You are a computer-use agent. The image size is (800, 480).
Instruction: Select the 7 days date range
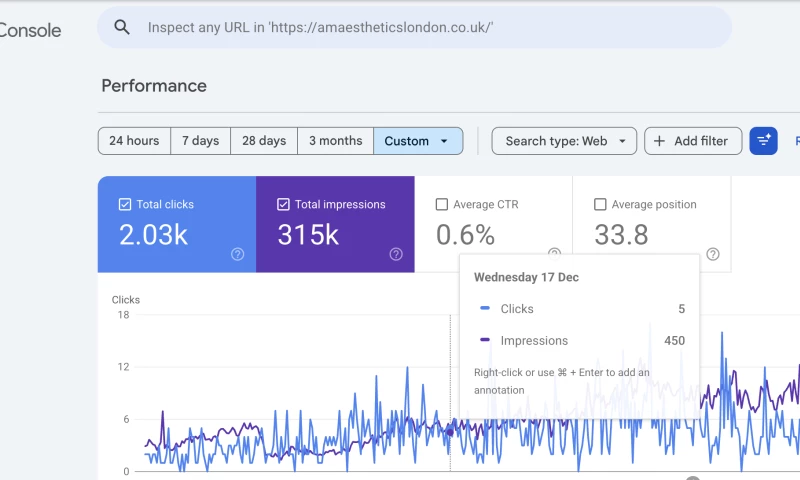[x=201, y=141]
